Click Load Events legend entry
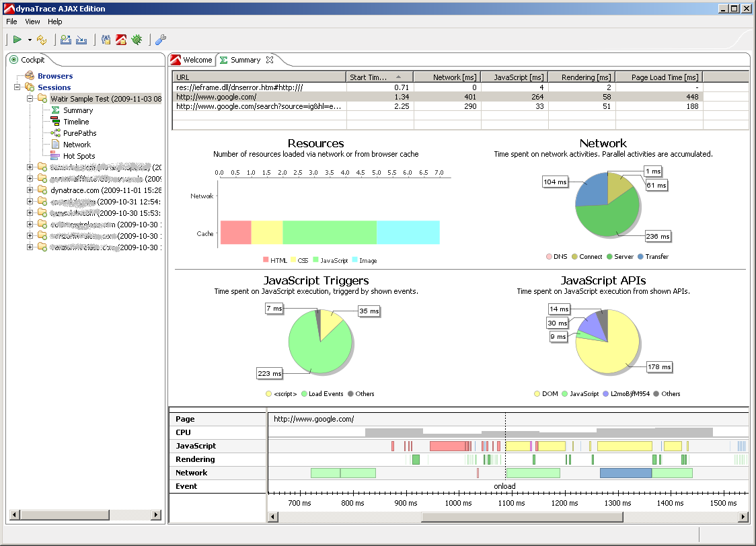 click(322, 394)
